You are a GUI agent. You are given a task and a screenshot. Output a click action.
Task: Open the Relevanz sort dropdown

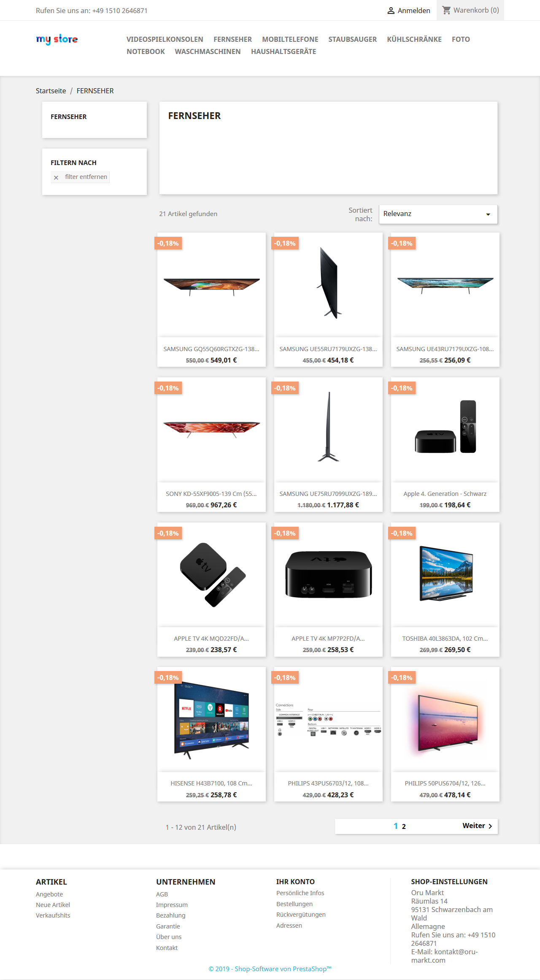pos(438,214)
